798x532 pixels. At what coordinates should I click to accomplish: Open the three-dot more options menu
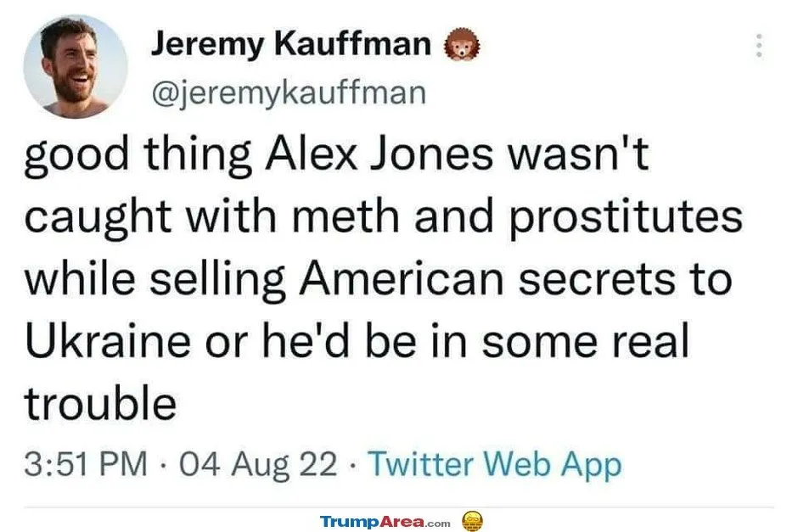(x=759, y=45)
